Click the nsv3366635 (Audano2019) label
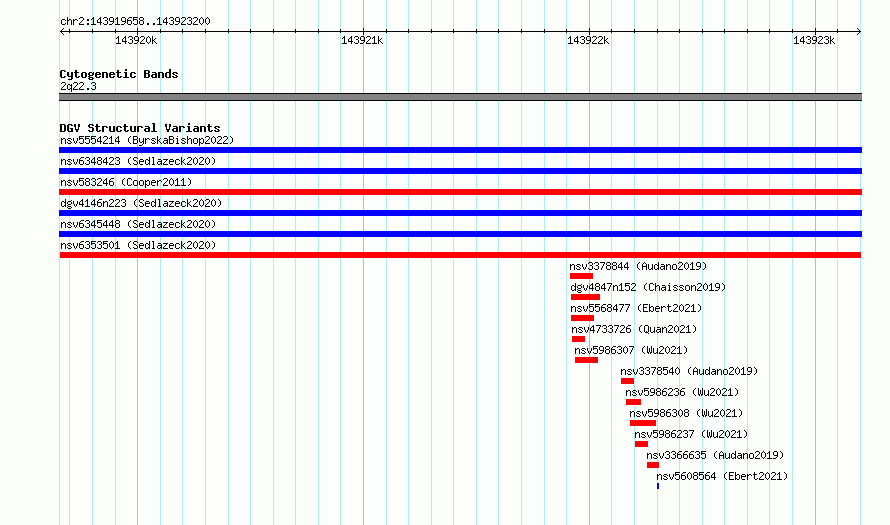890x525 pixels. (x=715, y=455)
